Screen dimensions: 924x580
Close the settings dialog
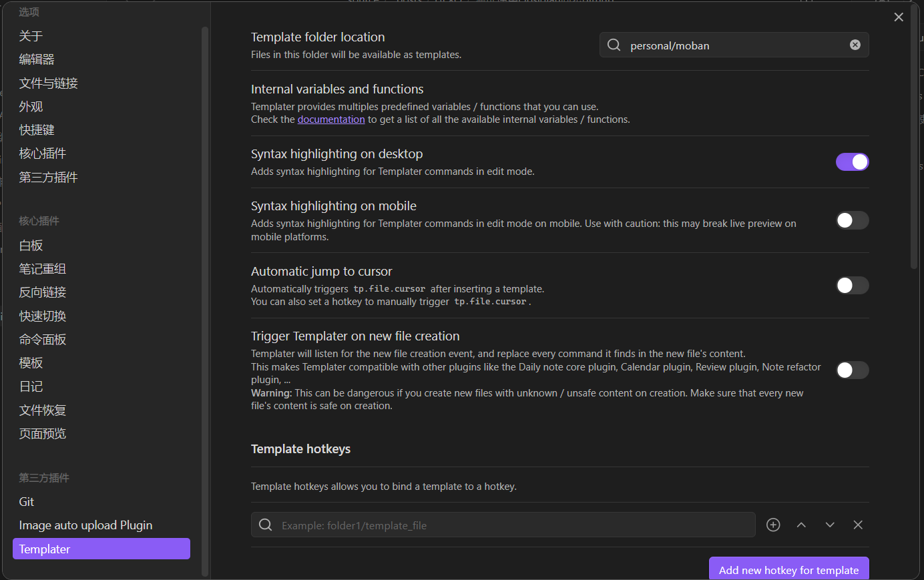[x=899, y=17]
